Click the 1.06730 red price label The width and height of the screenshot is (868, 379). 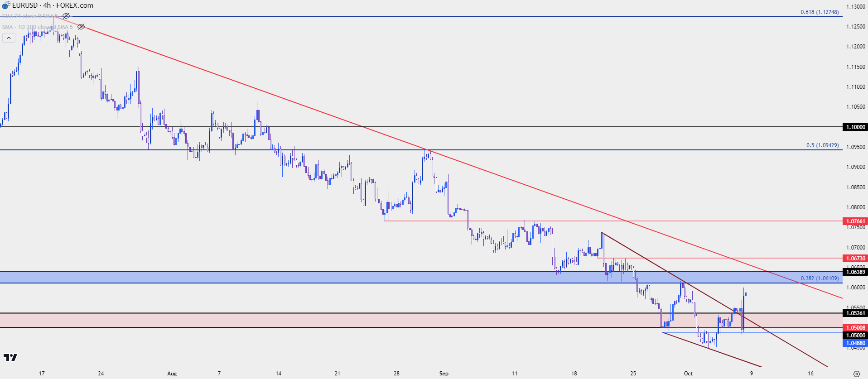click(855, 259)
